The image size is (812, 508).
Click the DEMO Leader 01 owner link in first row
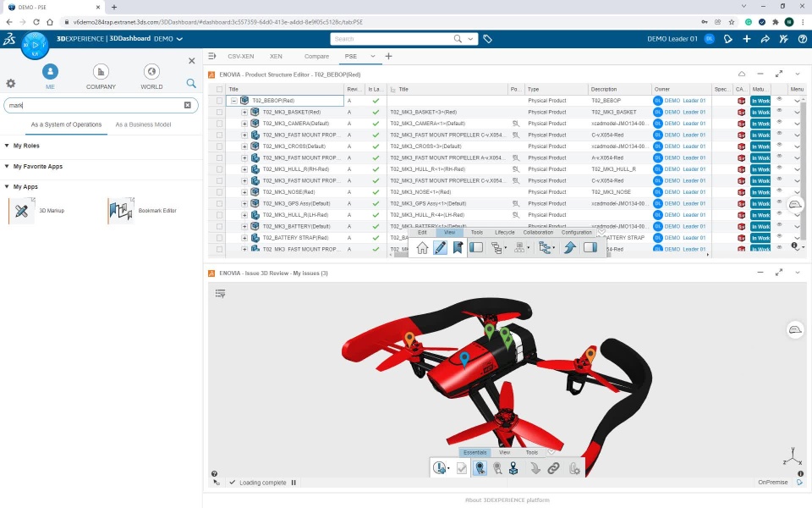[x=684, y=101]
